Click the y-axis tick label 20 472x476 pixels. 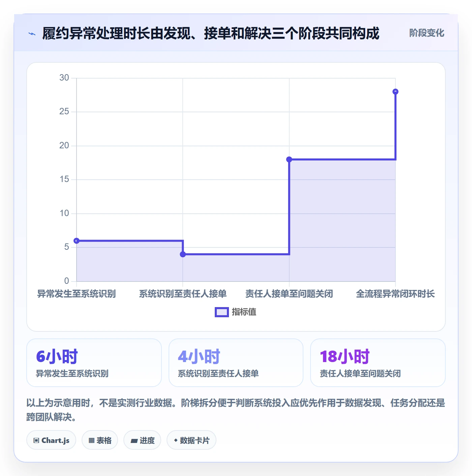(x=64, y=146)
